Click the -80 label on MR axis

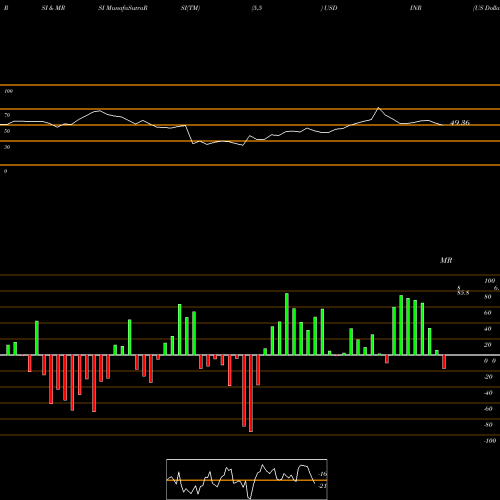pyautogui.click(x=488, y=425)
